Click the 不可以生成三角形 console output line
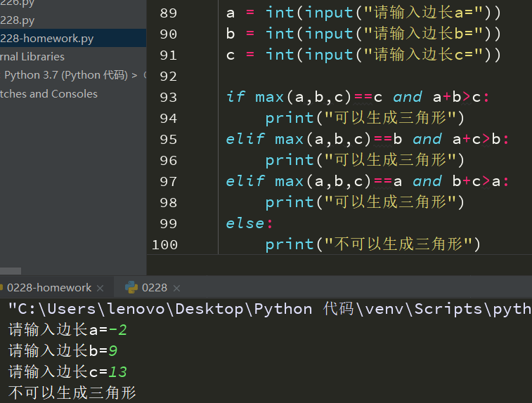 [72, 392]
